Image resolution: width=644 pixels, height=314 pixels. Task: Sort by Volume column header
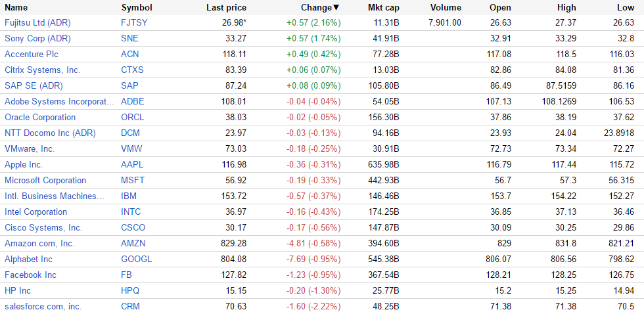[x=446, y=7]
